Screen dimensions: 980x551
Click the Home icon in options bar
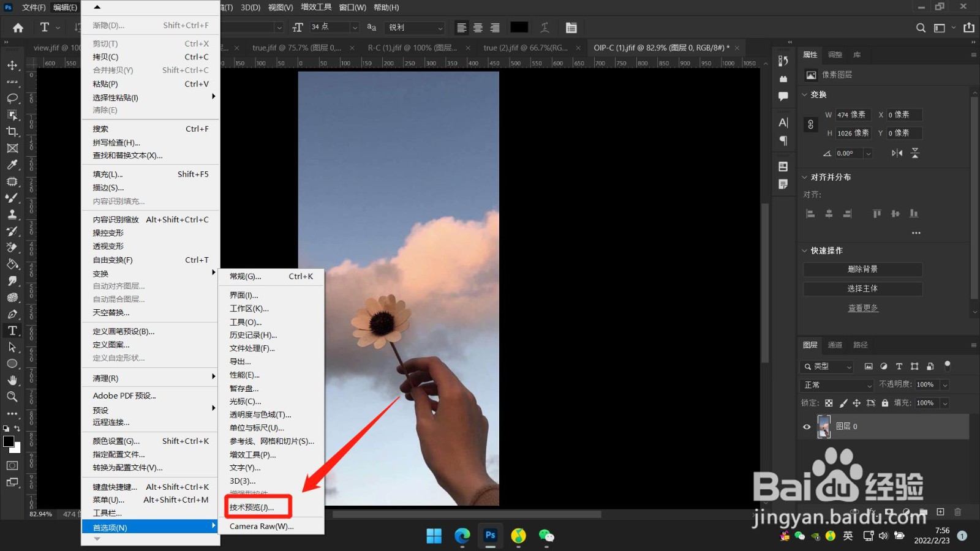[18, 28]
